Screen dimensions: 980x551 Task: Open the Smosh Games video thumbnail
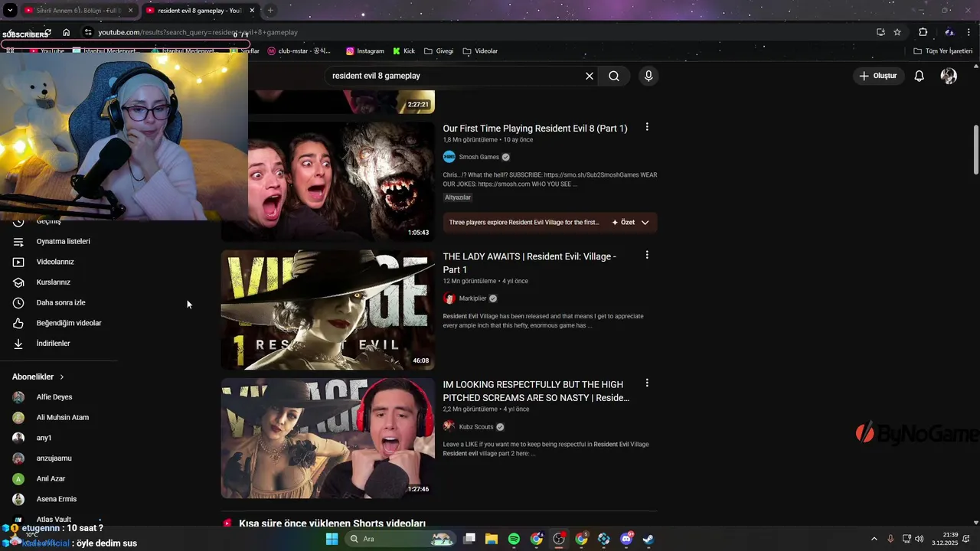[x=341, y=181]
